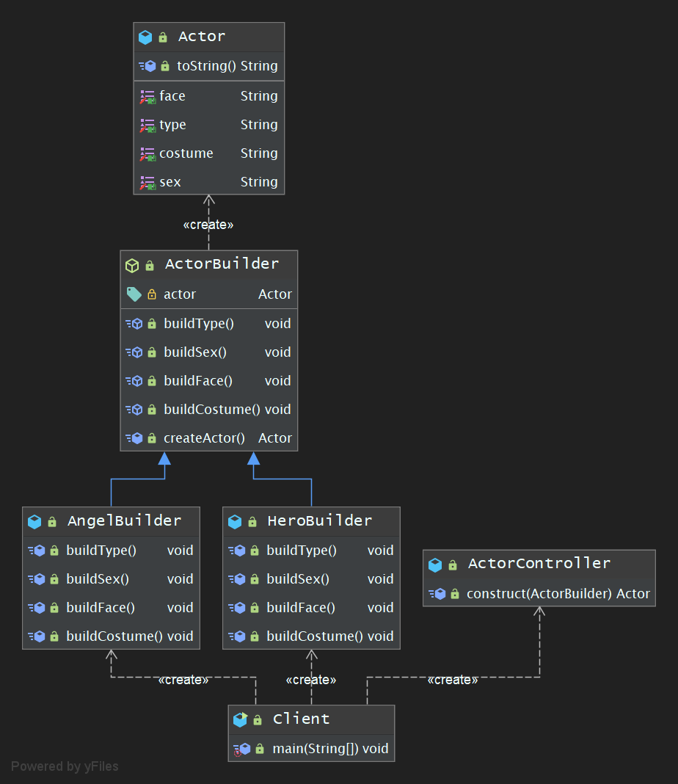Click the lock icon beside createActor()
This screenshot has width=678, height=784.
[152, 438]
